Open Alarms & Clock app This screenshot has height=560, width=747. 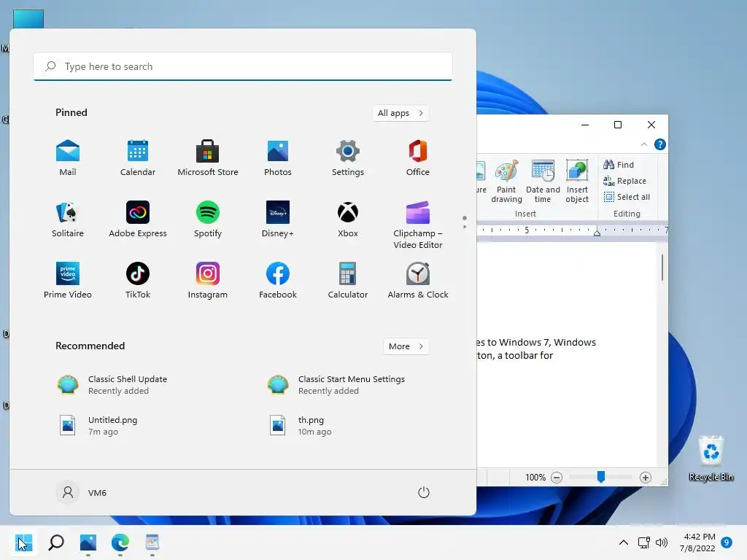[x=418, y=281]
